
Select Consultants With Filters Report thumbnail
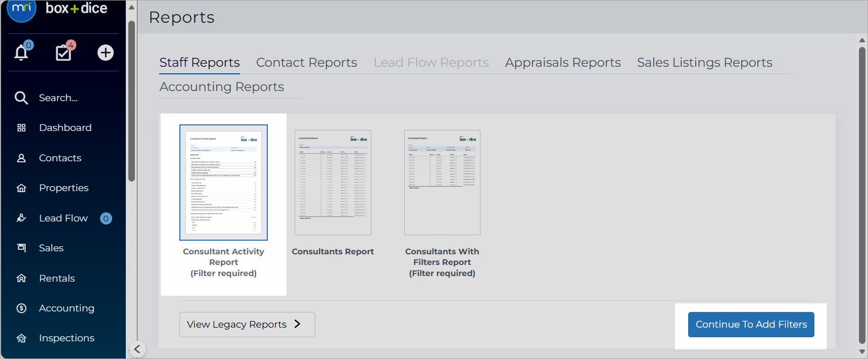click(442, 183)
